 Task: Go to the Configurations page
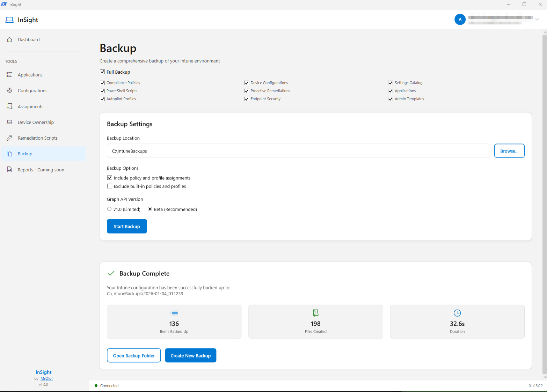tap(44, 90)
